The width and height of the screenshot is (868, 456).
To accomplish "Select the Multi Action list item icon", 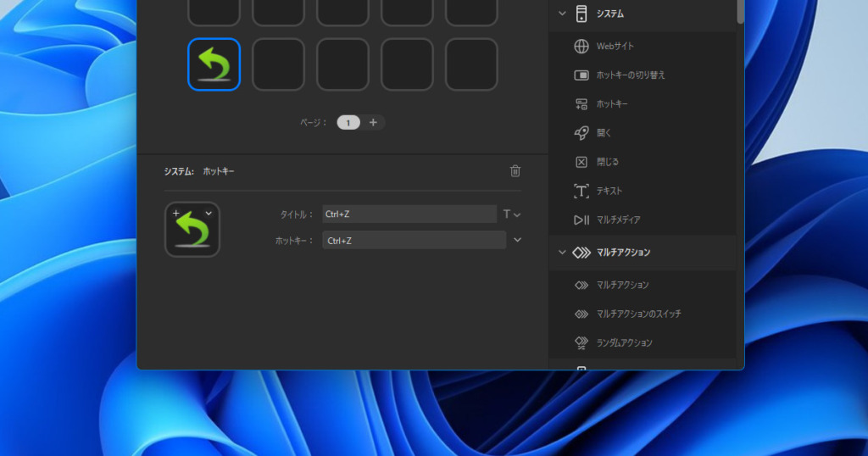I will [x=581, y=285].
